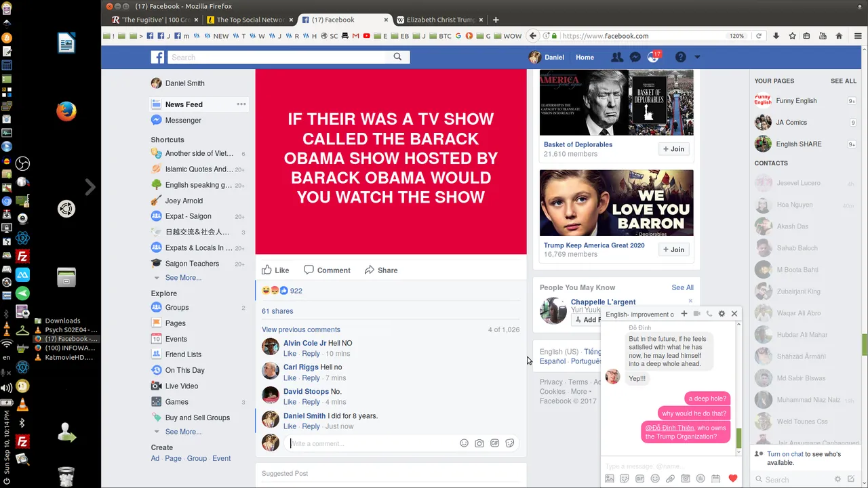Screen dimensions: 868x488
Task: Open Firefox hamburger menu
Action: click(x=859, y=36)
